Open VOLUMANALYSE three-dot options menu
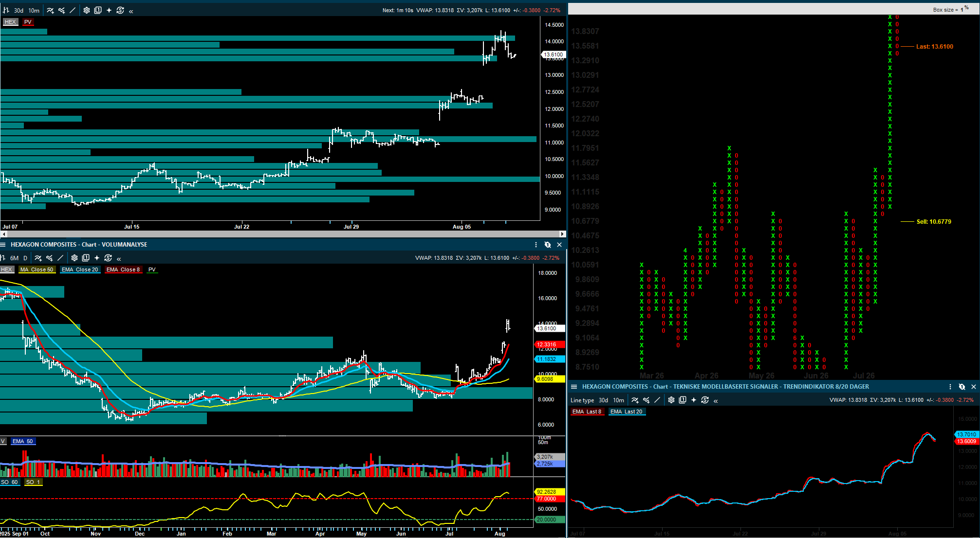 pyautogui.click(x=536, y=245)
